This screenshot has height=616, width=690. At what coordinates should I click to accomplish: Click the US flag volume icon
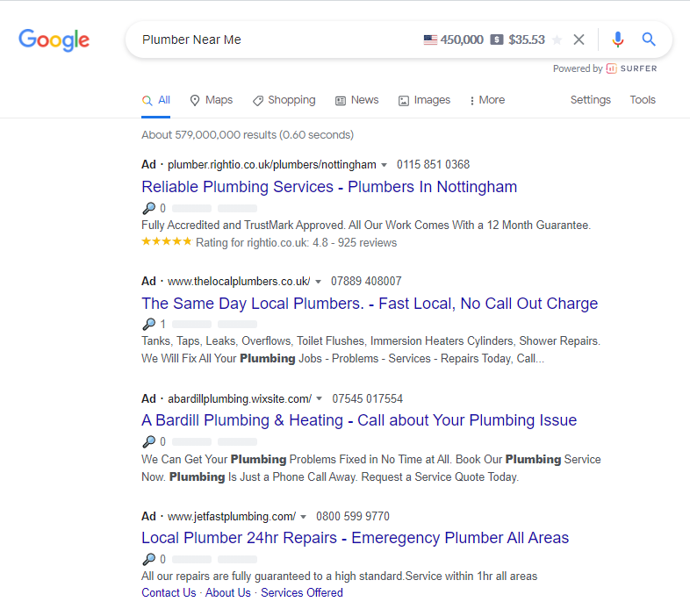point(430,39)
